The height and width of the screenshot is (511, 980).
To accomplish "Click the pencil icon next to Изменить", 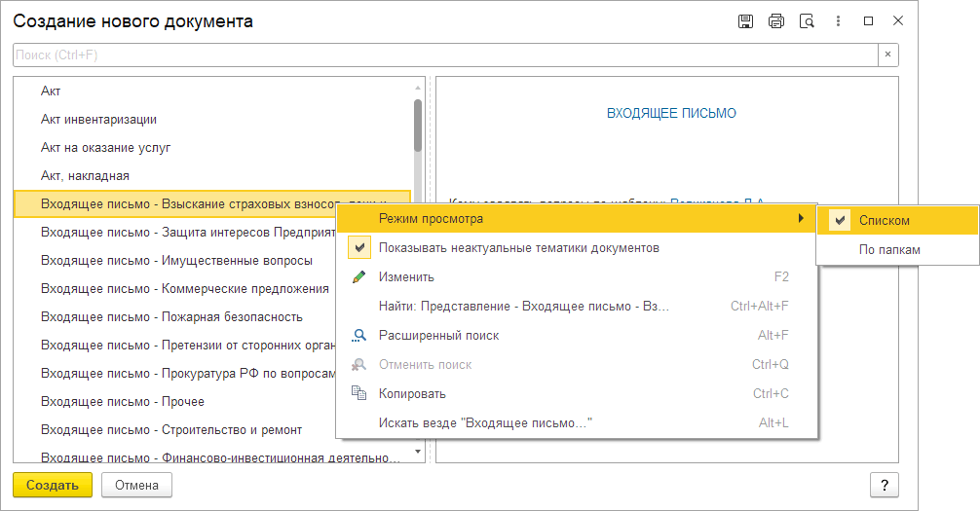I will coord(358,276).
